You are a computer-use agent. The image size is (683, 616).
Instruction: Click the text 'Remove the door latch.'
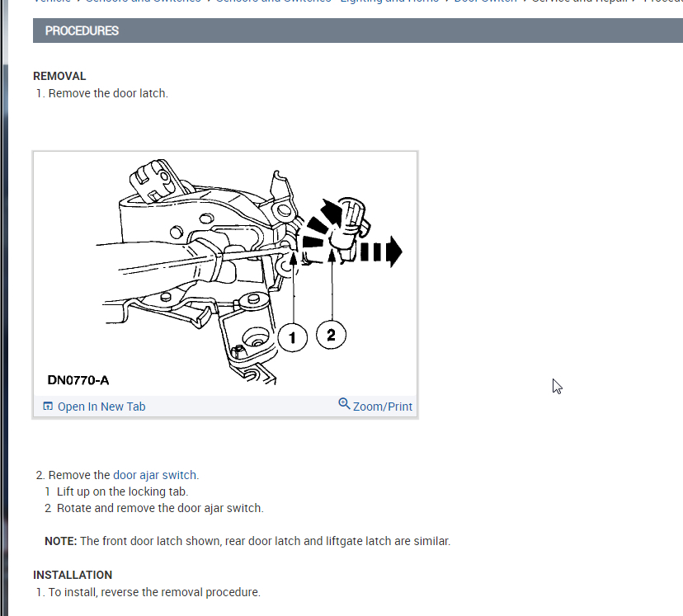(x=108, y=94)
